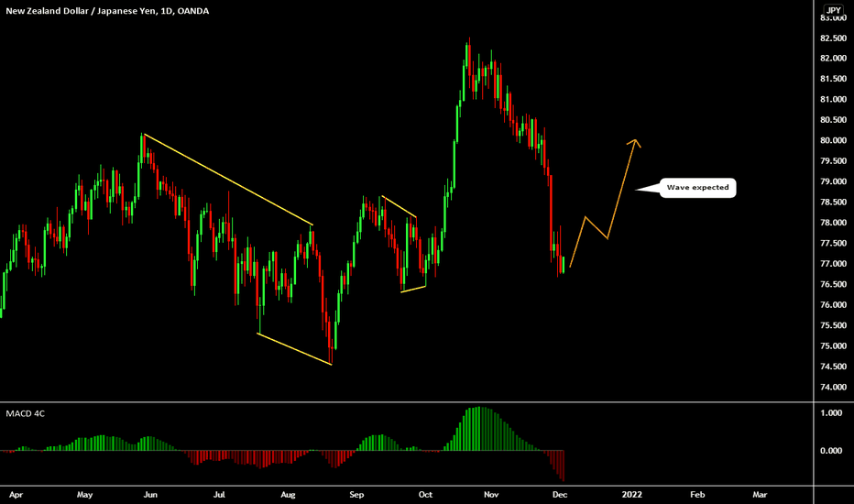This screenshot has width=854, height=504.
Task: Click the 77.000 price axis label
Action: (x=833, y=264)
